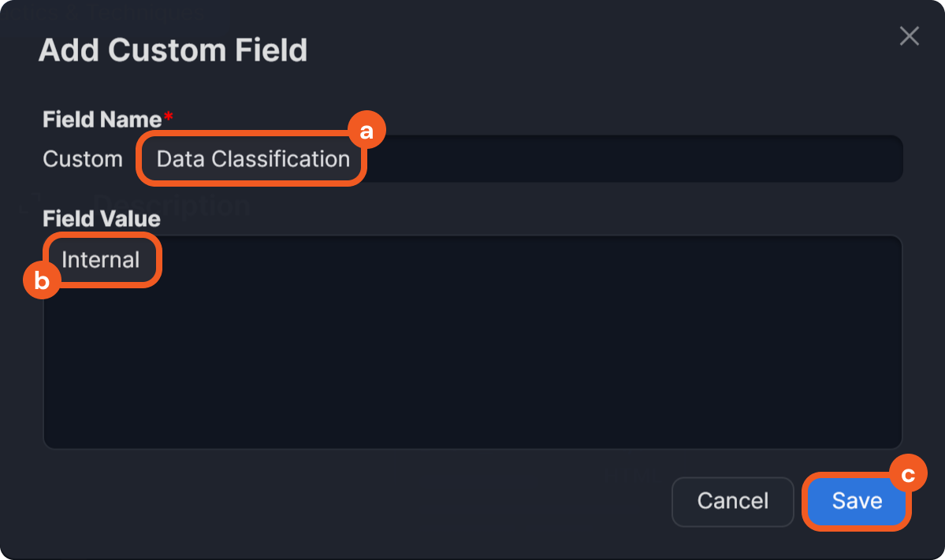Click the 'Custom' prefix text
The image size is (945, 560).
(83, 159)
